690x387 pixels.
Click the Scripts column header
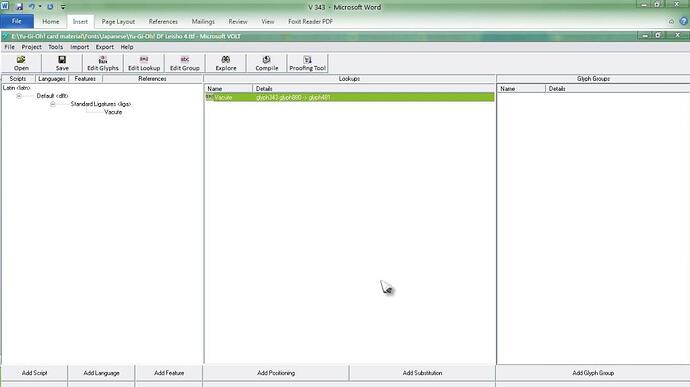pyautogui.click(x=18, y=79)
